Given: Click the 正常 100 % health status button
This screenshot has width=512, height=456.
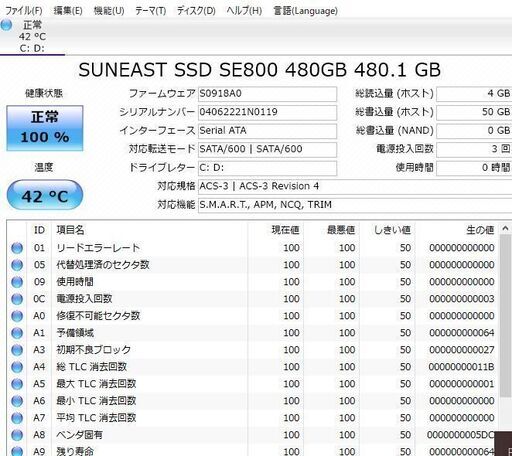Looking at the screenshot, I should (x=45, y=128).
